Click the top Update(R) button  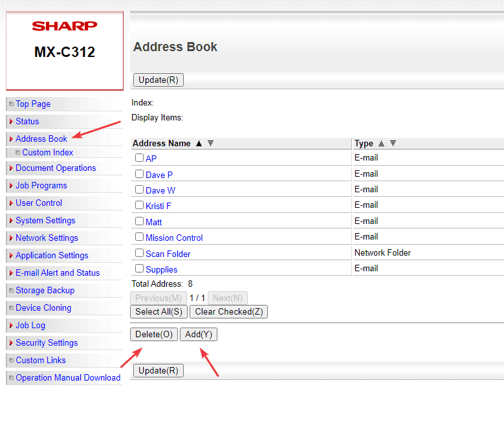159,80
